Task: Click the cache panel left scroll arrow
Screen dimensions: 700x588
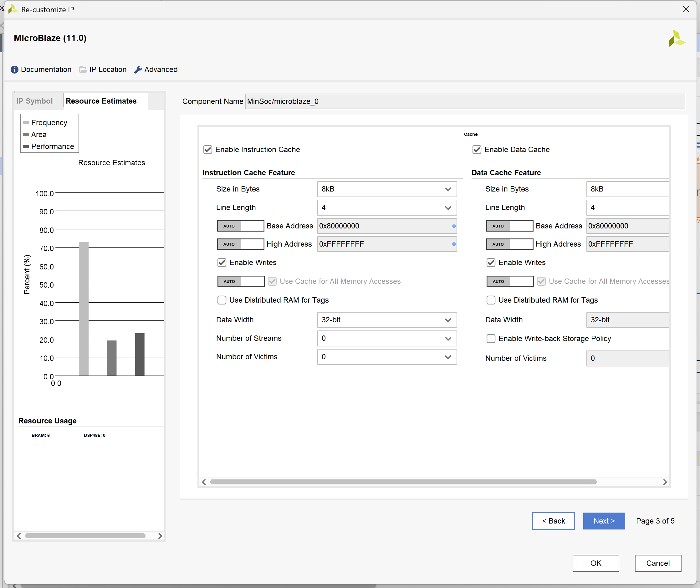Action: 204,482
